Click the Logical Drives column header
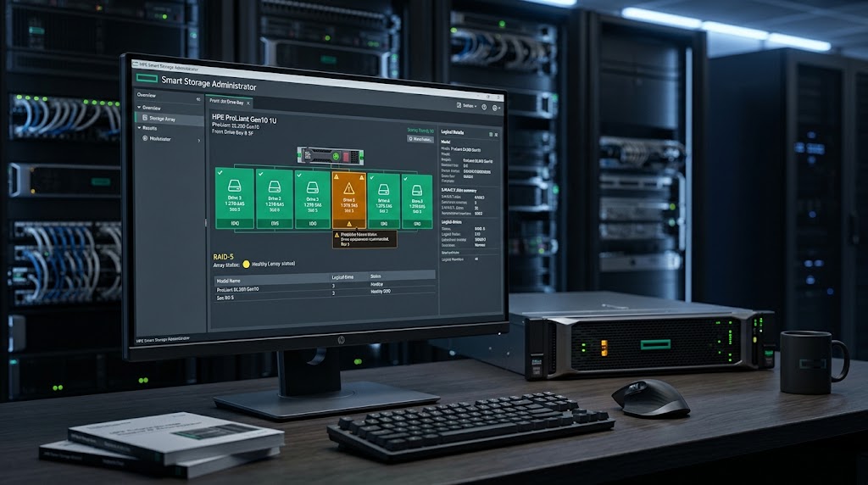Screen dimensions: 868x485 tap(342, 276)
